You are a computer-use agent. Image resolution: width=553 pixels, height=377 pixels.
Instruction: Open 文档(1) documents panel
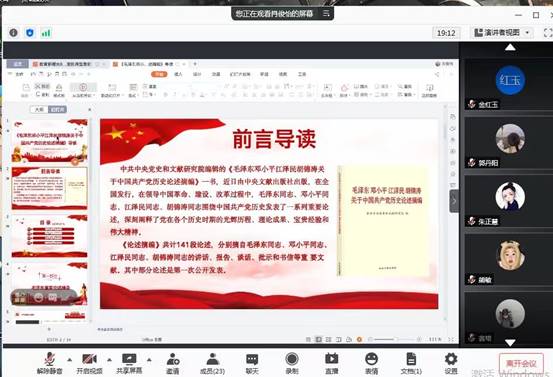click(x=411, y=364)
